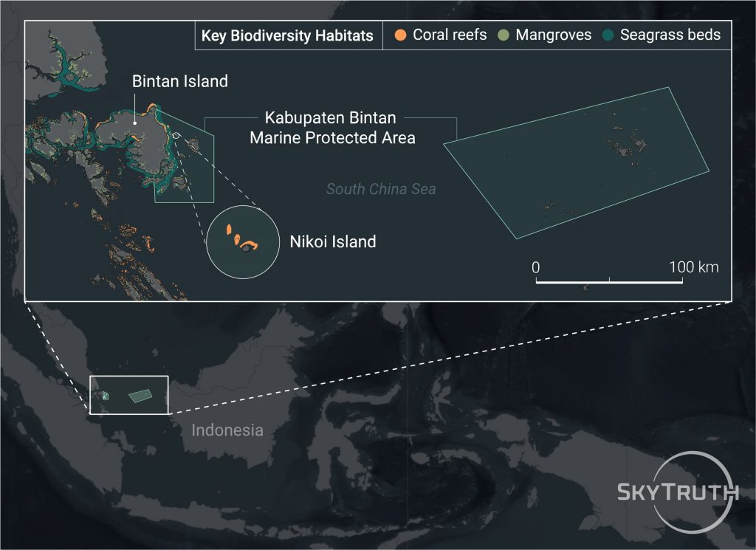Screen dimensions: 756x550
Task: Click the 'Bintan Island' map label
Action: tap(180, 81)
